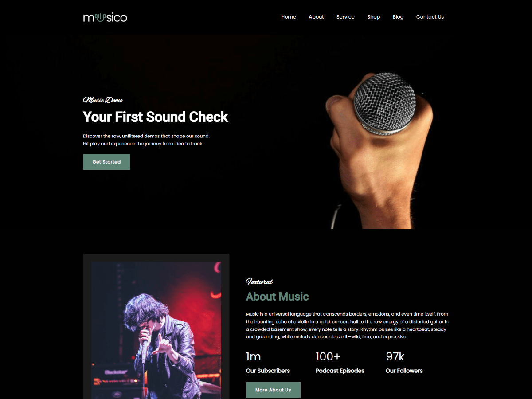Select the Music Demo script label
Viewport: 532px width, 399px height.
(x=103, y=100)
